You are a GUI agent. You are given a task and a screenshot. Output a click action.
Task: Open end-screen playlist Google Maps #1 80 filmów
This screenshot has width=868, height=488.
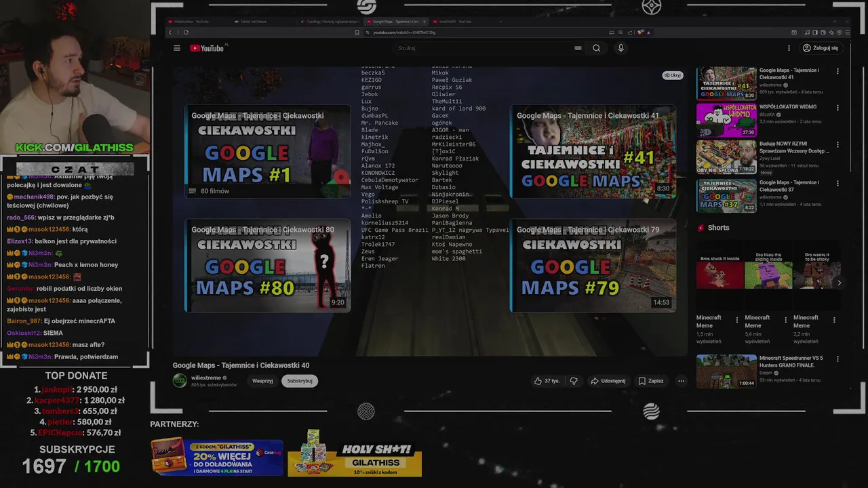click(x=267, y=151)
